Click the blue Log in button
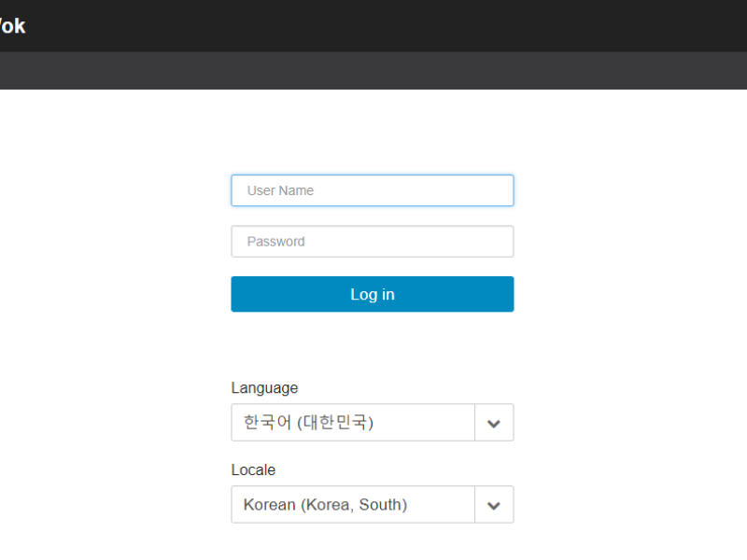 click(372, 294)
